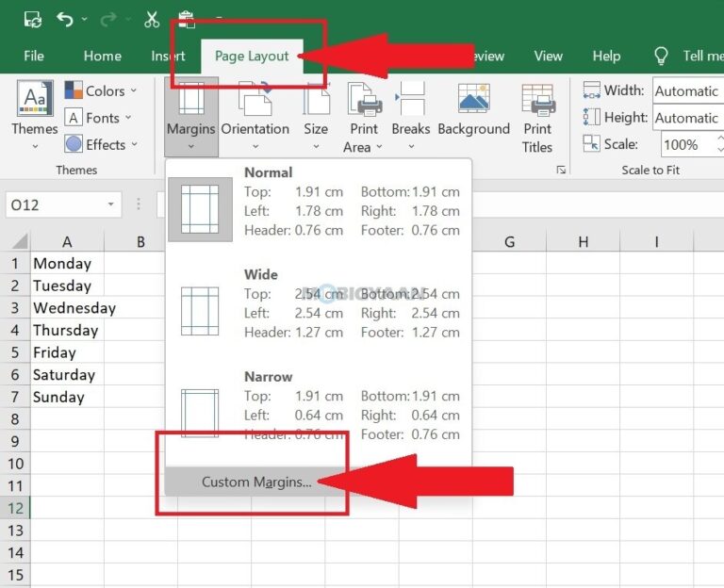Image resolution: width=724 pixels, height=588 pixels.
Task: Open the Help tab
Action: [606, 56]
